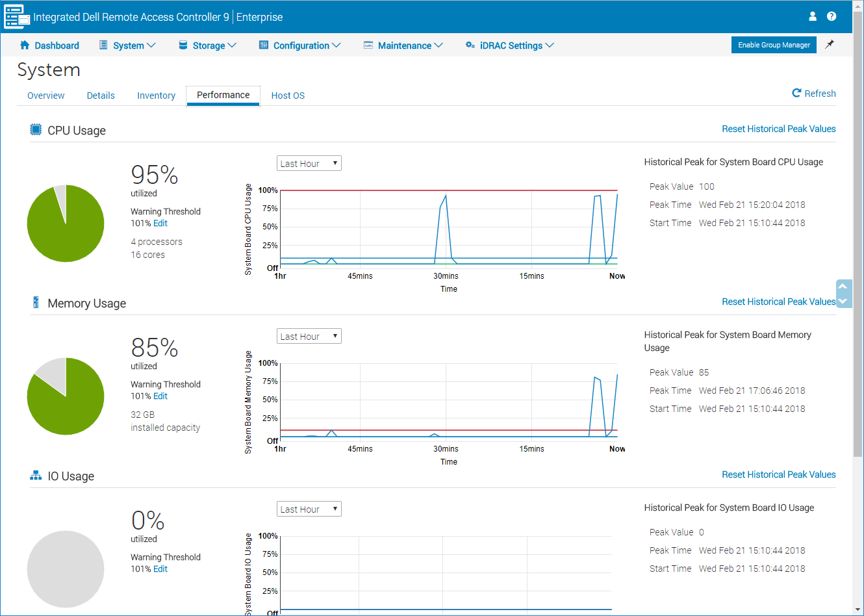Reset Historical Peak Values for IO Usage

coord(779,474)
